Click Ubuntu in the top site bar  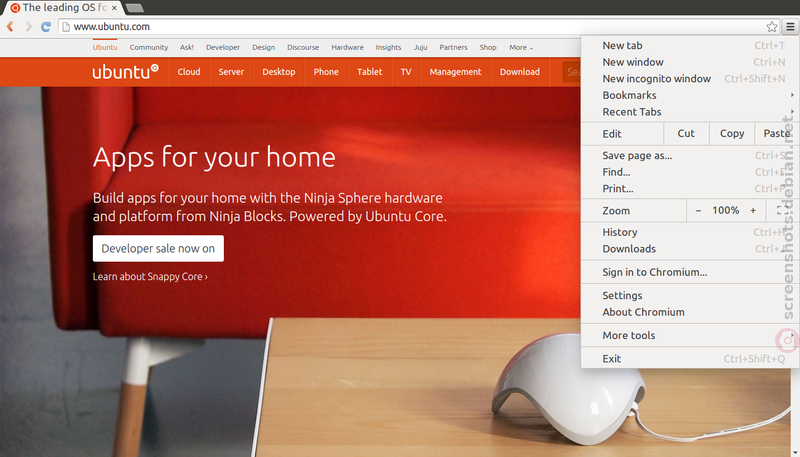pos(105,47)
